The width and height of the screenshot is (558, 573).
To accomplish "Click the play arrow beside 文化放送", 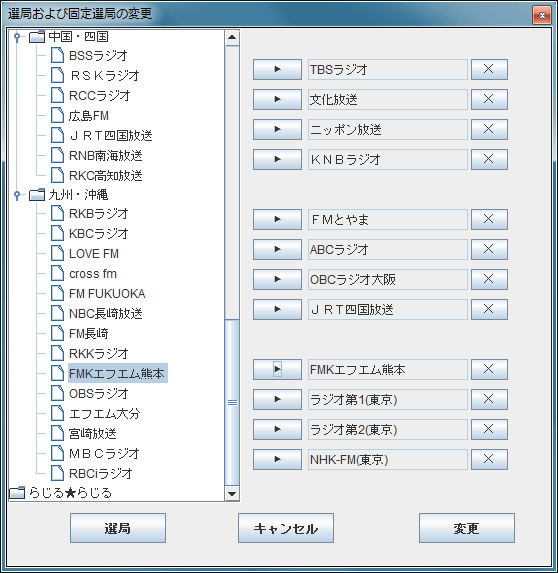I will (x=277, y=99).
